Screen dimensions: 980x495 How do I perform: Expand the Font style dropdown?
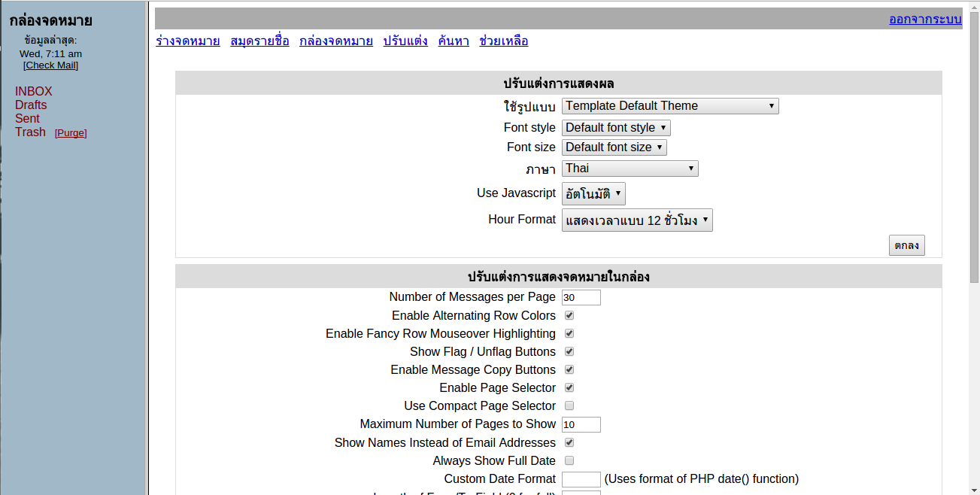pyautogui.click(x=615, y=128)
